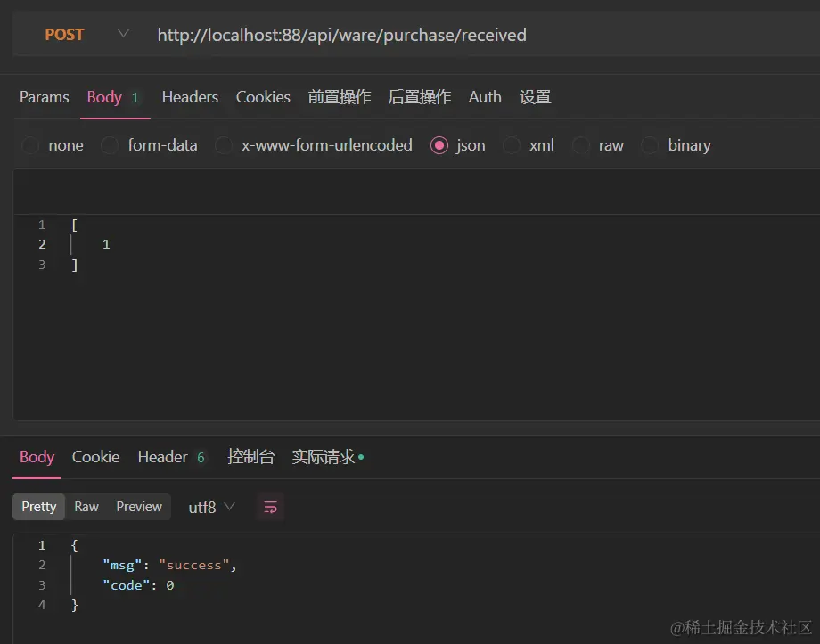Click the 0 code value in response
This screenshot has width=820, height=644.
tap(170, 585)
